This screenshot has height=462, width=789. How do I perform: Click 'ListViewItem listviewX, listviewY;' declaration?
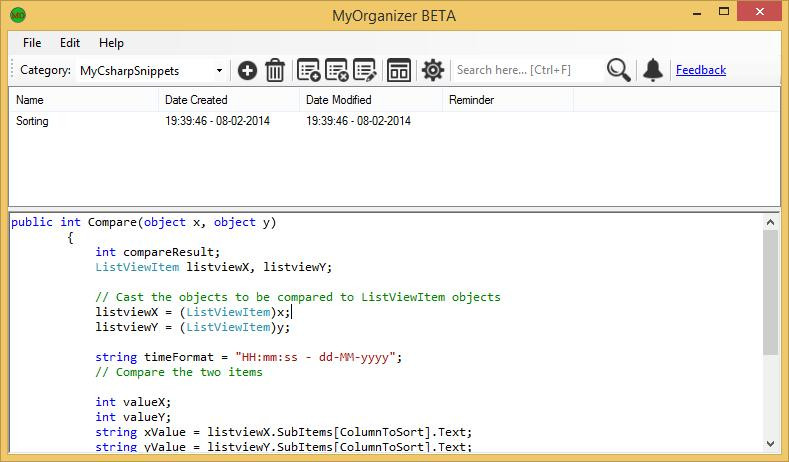[x=214, y=267]
